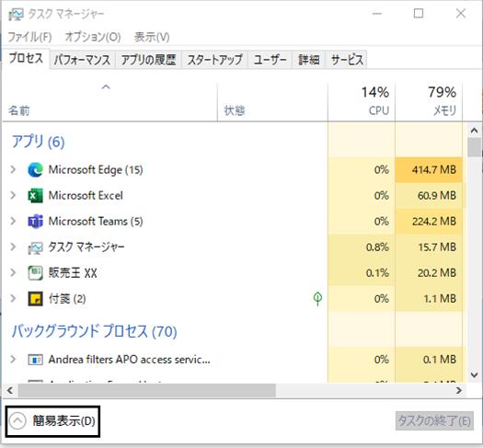The image size is (483, 448).
Task: Click the Microsoft Excel app icon
Action: 36,196
